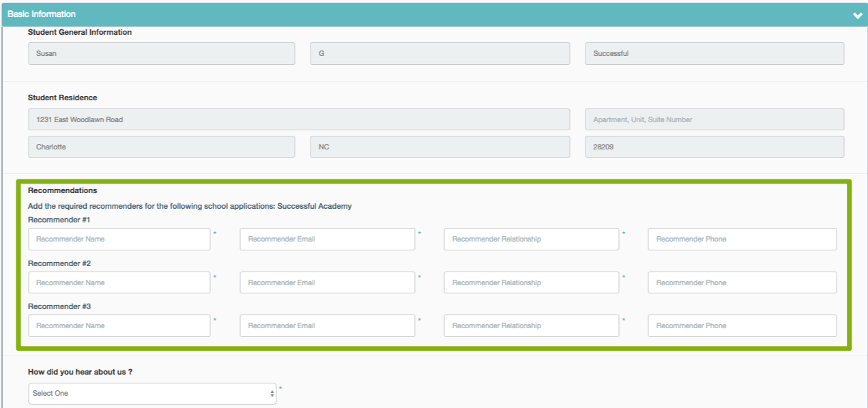The width and height of the screenshot is (868, 408).
Task: Click the zip code field showing 28209
Action: pos(714,147)
